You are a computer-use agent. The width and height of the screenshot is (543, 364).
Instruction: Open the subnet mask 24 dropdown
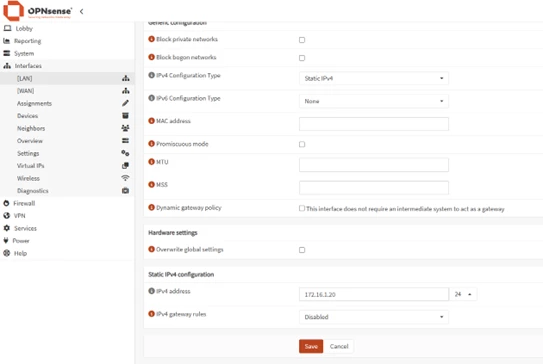coord(463,294)
